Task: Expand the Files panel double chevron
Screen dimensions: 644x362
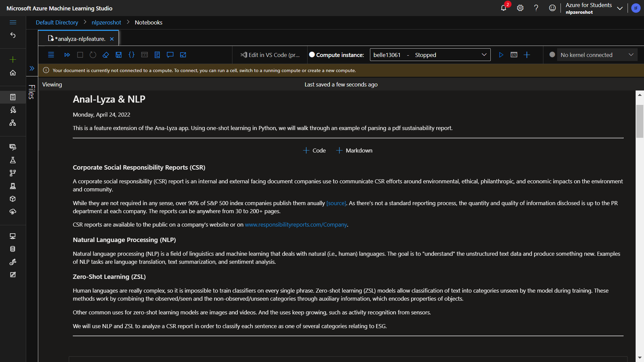Action: coord(32,68)
